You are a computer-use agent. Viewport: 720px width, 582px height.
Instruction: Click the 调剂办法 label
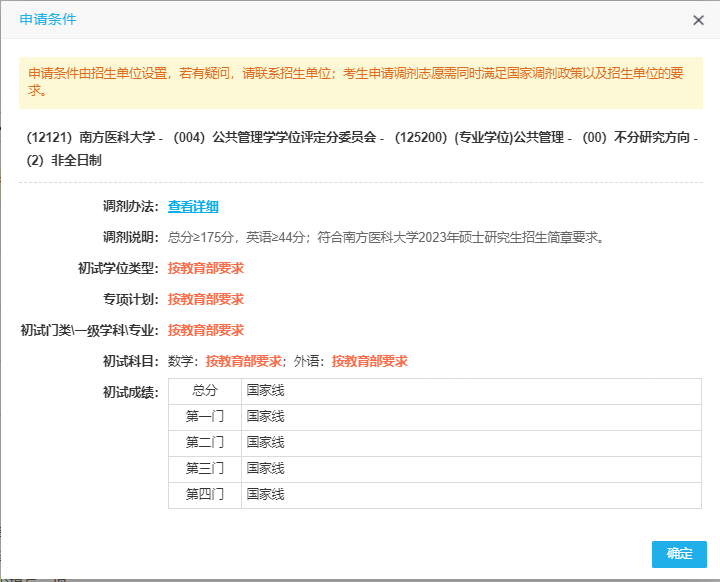pos(130,207)
